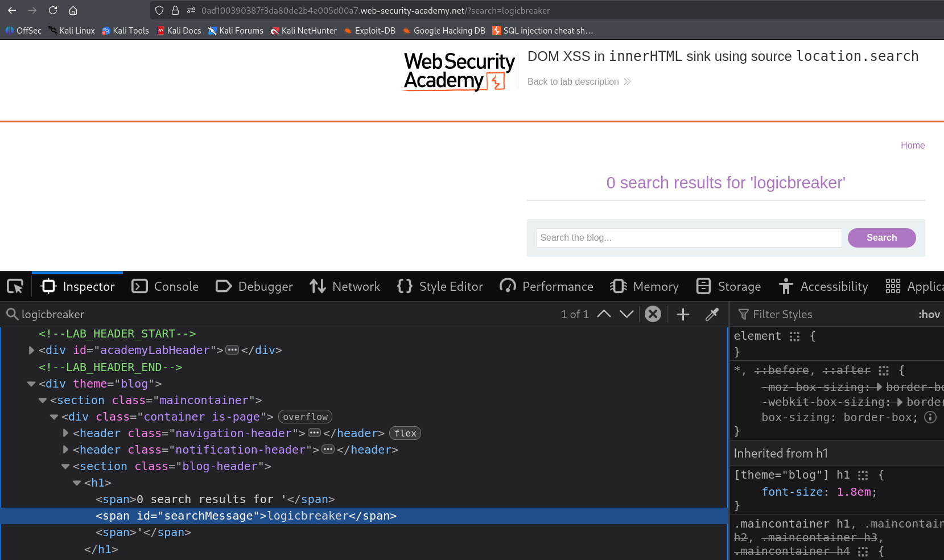Jump to the next search match arrow
Screen dimensions: 944x560
pos(626,314)
